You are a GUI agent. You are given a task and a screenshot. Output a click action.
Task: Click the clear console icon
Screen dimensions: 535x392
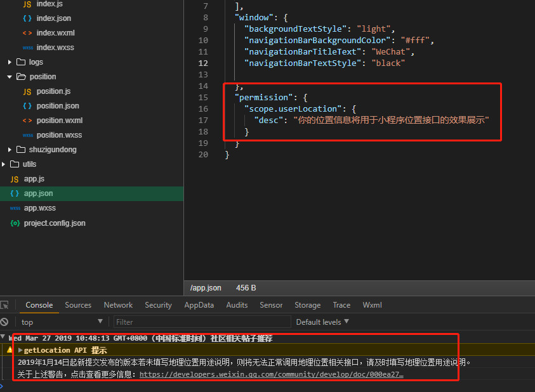point(4,322)
